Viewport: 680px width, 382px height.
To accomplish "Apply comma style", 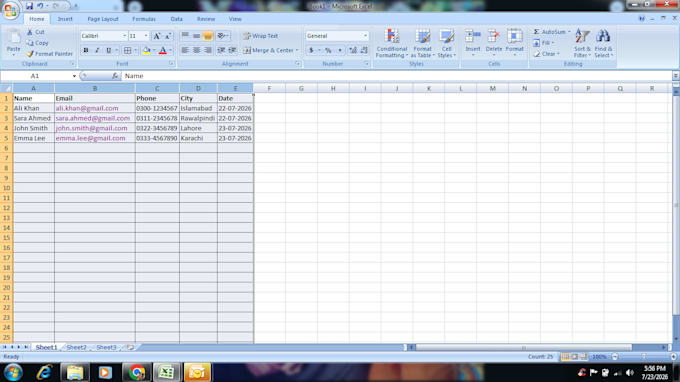I will pyautogui.click(x=340, y=50).
